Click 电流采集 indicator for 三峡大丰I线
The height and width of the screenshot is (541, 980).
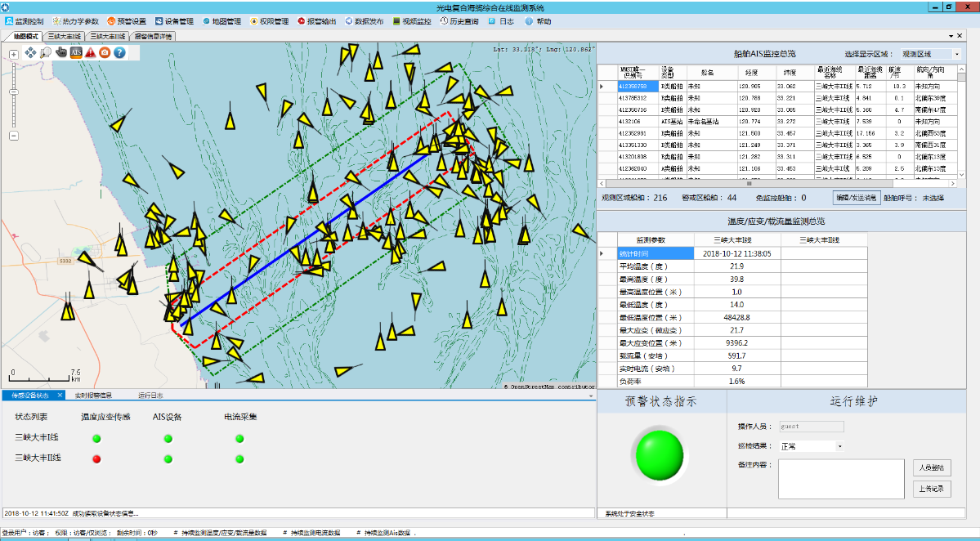point(239,439)
